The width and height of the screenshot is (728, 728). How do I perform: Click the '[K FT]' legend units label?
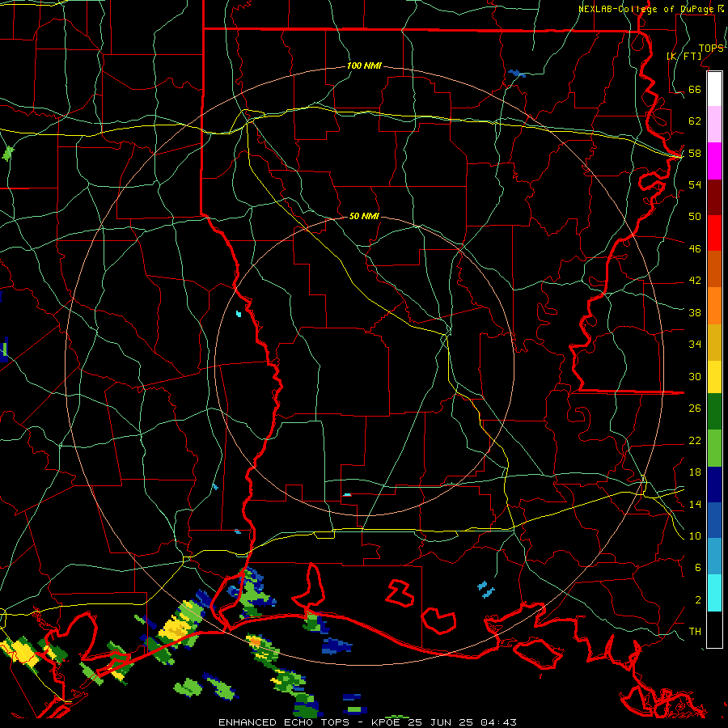pos(684,56)
